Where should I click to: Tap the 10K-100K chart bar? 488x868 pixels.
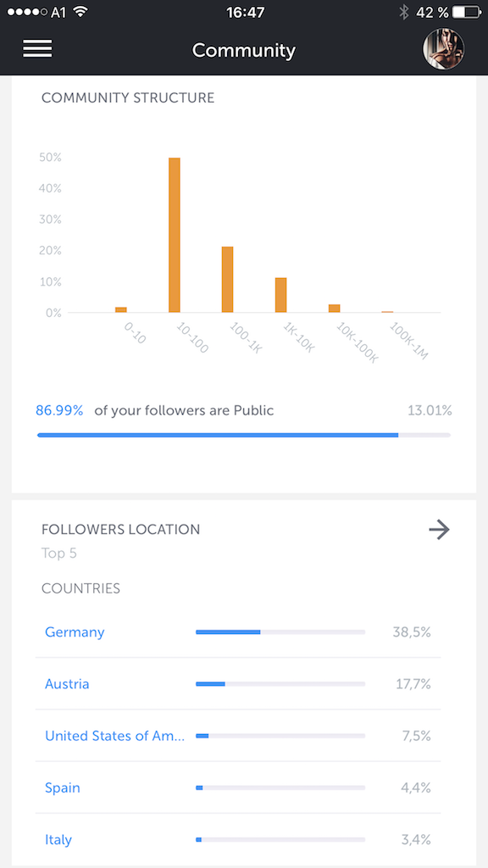334,309
